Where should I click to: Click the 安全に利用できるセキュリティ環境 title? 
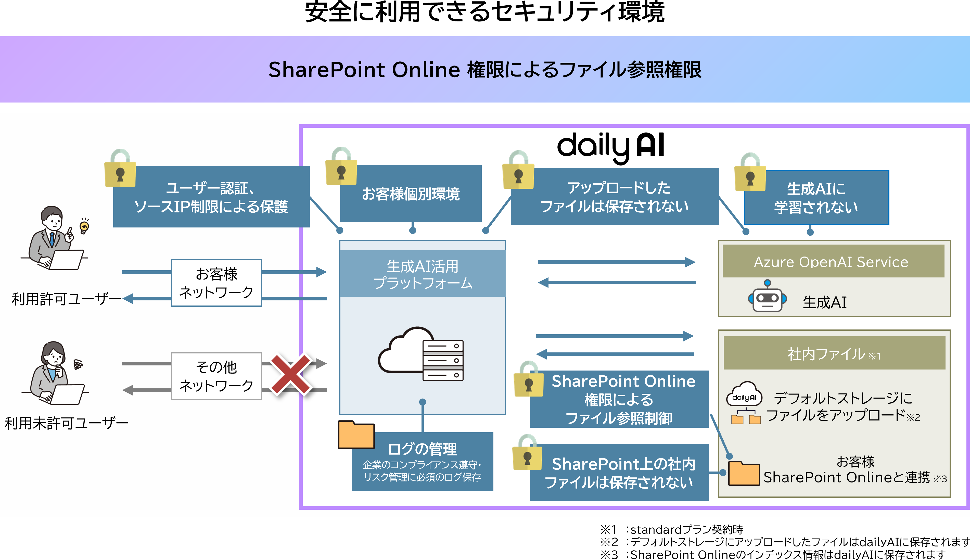[485, 12]
